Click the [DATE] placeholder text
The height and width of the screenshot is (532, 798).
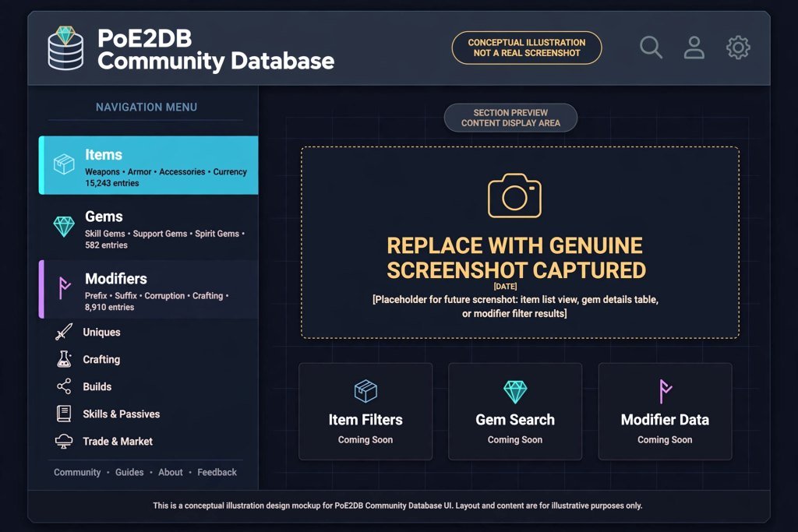point(505,287)
